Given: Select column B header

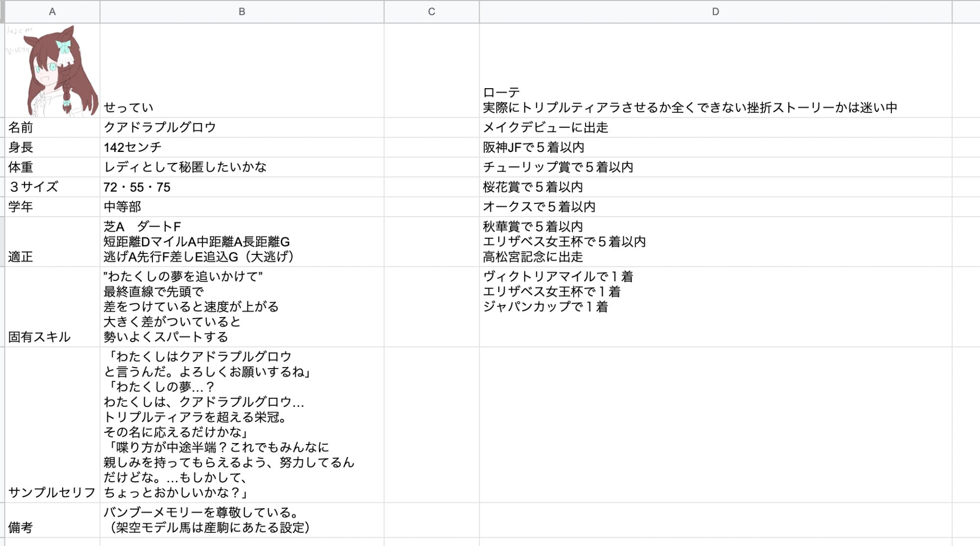Looking at the screenshot, I should 242,12.
